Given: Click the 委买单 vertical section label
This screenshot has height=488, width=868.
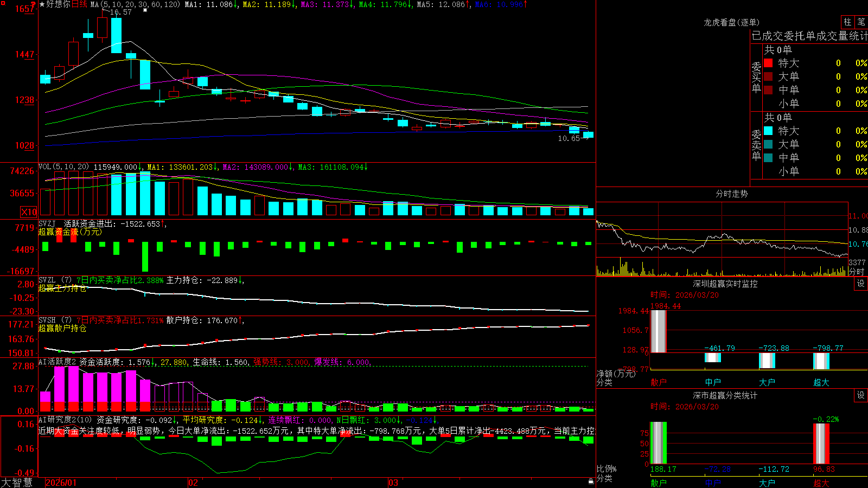Looking at the screenshot, I should [756, 77].
